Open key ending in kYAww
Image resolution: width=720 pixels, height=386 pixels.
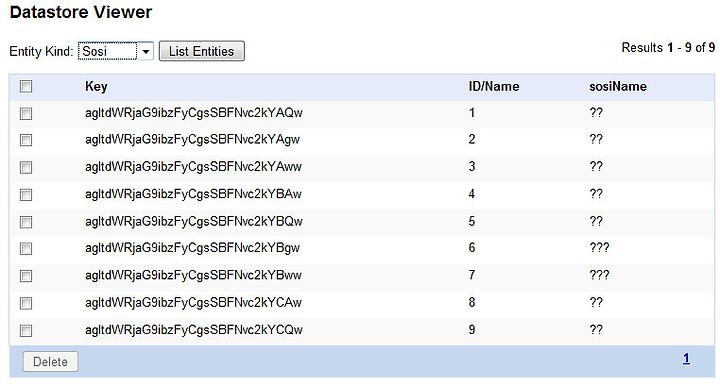(193, 167)
